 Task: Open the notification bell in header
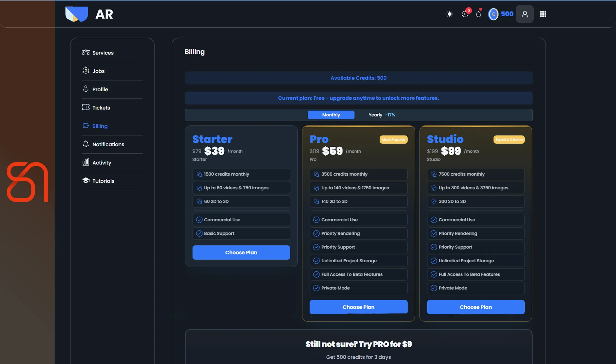point(479,14)
